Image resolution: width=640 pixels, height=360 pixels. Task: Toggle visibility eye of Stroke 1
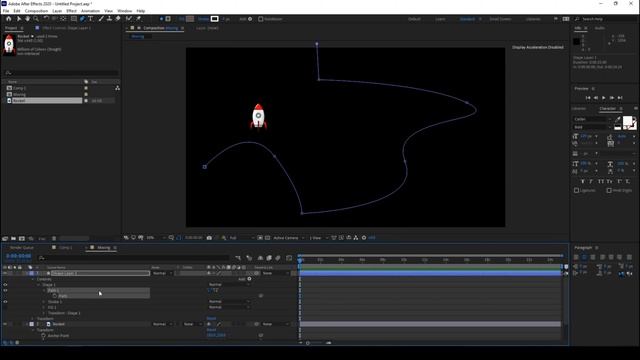(x=5, y=302)
